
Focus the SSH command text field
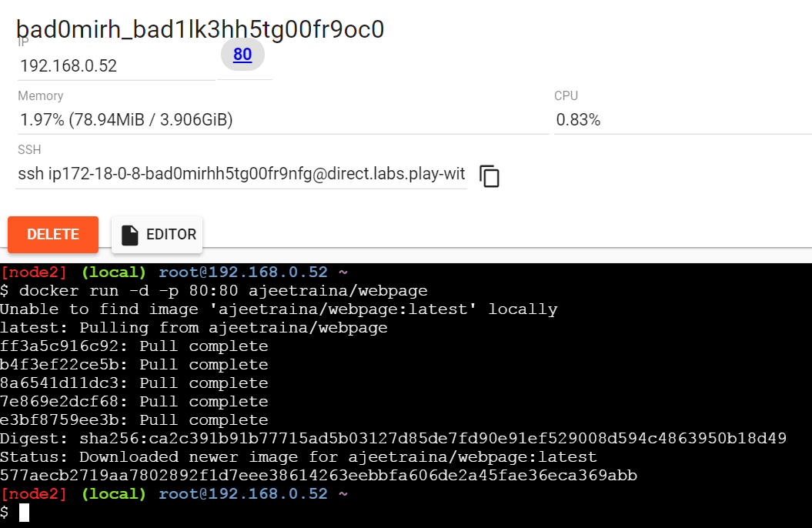pos(242,175)
